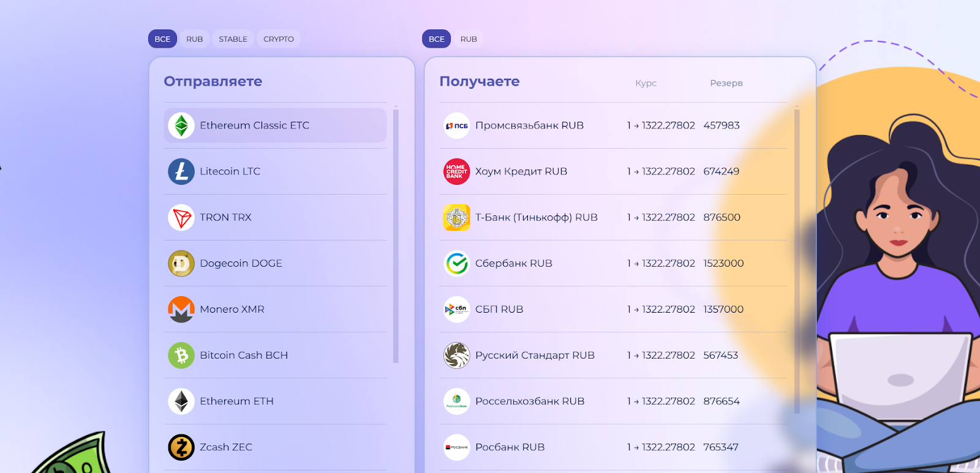Select the CRYPTO filter tab
The height and width of the screenshot is (473, 980).
pos(279,39)
